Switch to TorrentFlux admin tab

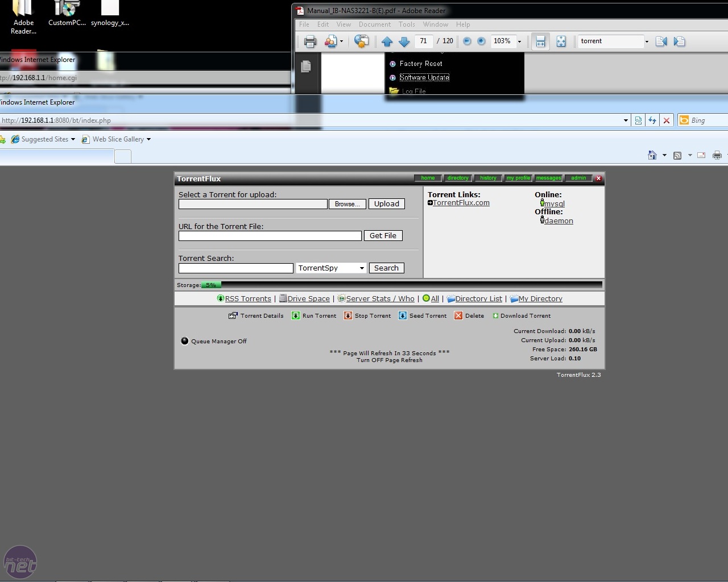pos(578,178)
